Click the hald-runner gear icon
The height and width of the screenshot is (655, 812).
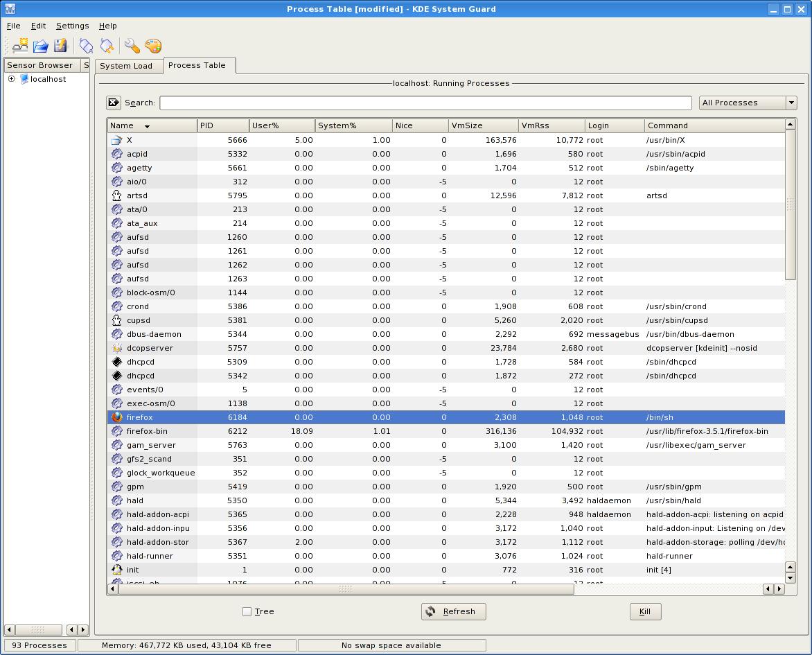(x=117, y=556)
